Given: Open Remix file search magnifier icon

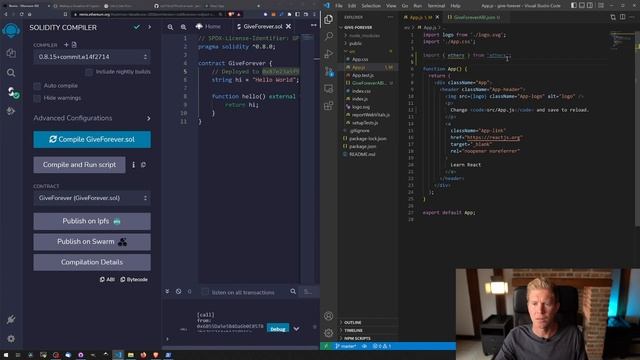Looking at the screenshot, I should coord(11,73).
